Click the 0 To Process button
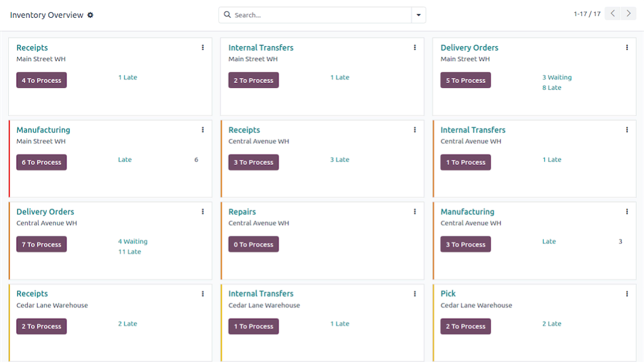 (x=254, y=244)
